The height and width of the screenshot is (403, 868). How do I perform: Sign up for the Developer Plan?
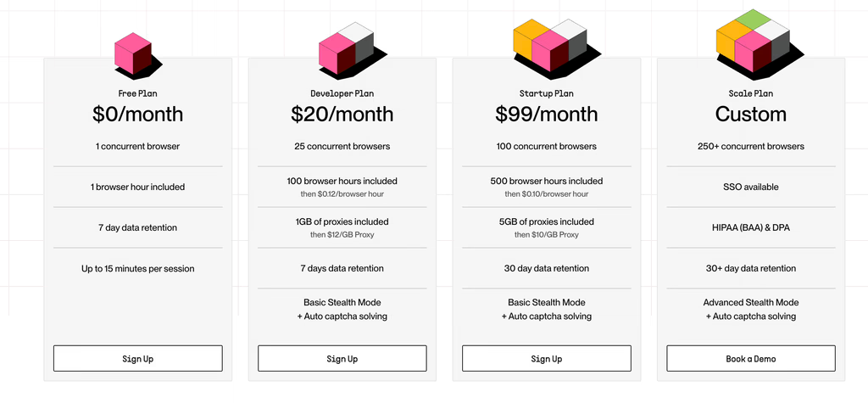pyautogui.click(x=342, y=359)
